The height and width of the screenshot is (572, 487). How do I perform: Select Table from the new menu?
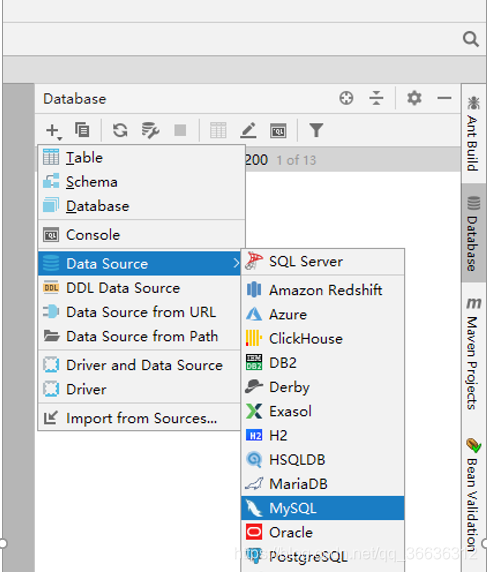tap(141, 158)
